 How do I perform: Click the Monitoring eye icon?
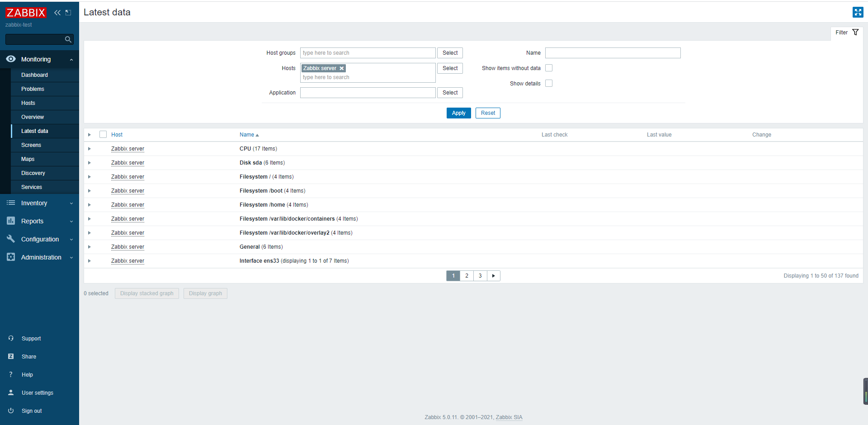[11, 59]
